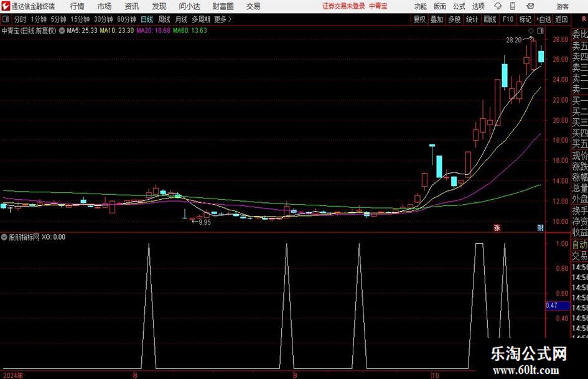Click the MA10: 23.30 value

[x=116, y=30]
